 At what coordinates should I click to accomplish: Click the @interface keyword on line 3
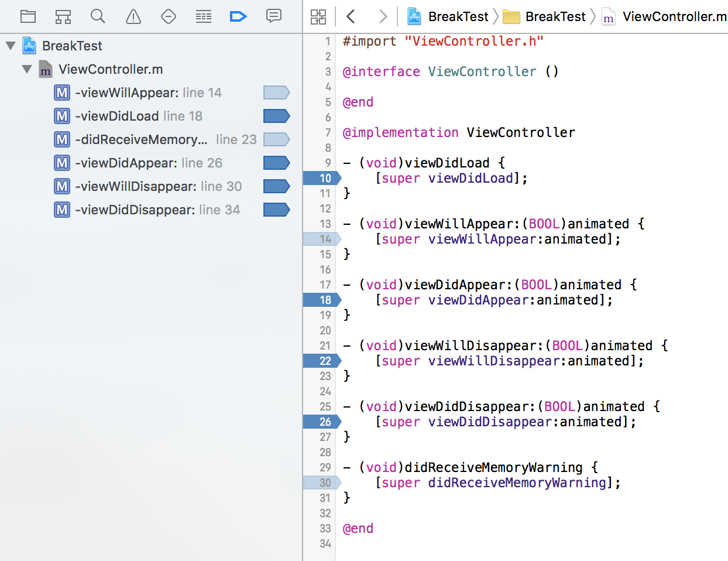coord(381,71)
